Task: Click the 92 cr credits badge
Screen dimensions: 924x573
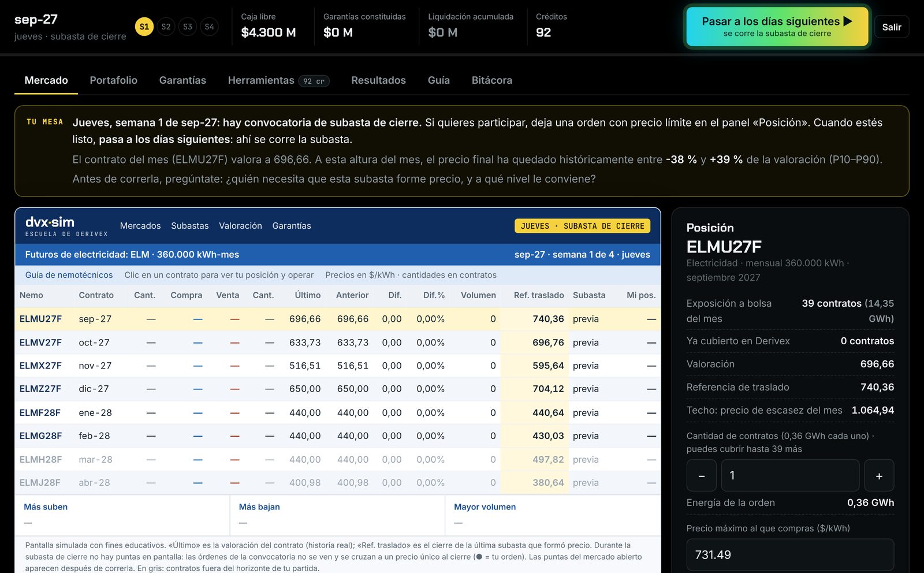Action: [x=314, y=81]
